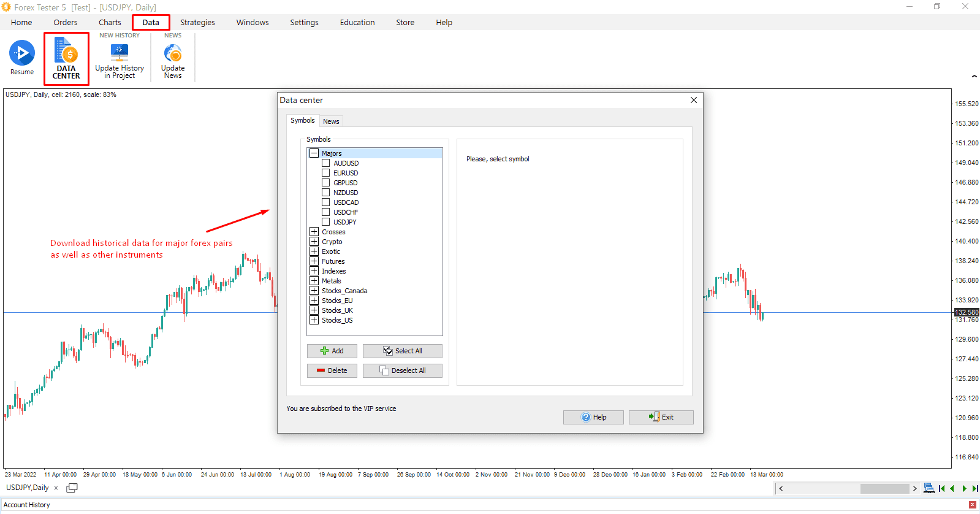Screen dimensions: 980x514
Task: Tick the USDJPY checkbox
Action: tap(326, 222)
